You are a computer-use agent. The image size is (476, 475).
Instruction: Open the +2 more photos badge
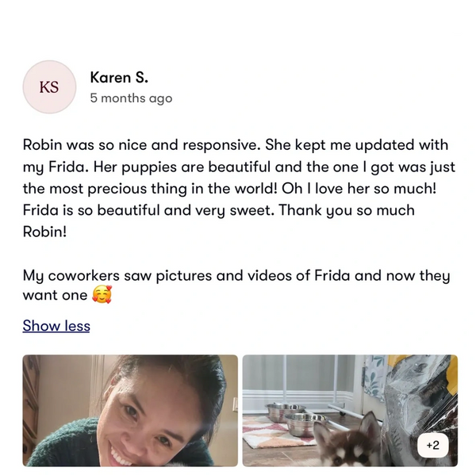pyautogui.click(x=432, y=445)
